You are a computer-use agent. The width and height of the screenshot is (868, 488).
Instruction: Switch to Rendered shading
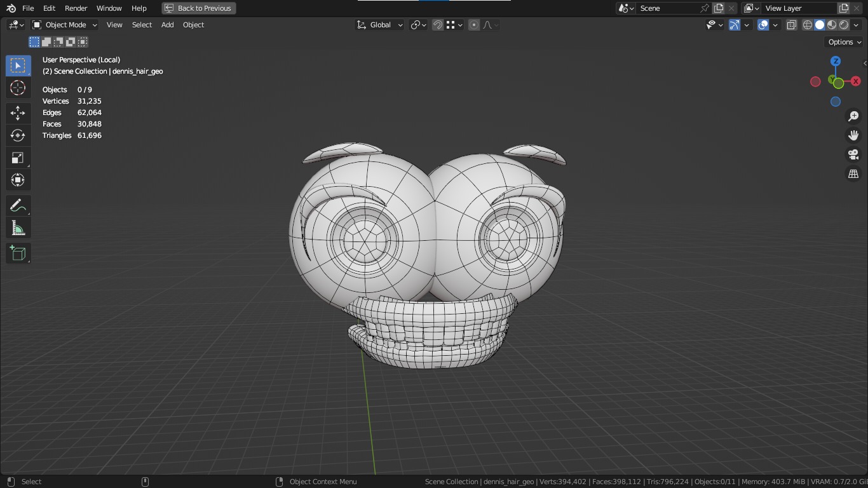tap(844, 25)
